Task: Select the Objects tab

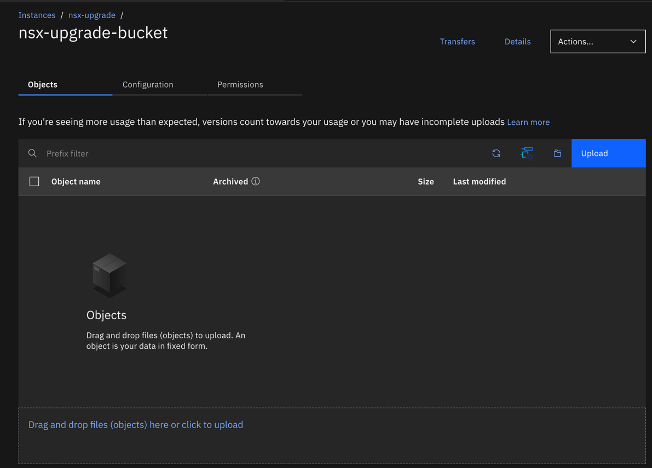Action: [x=43, y=85]
